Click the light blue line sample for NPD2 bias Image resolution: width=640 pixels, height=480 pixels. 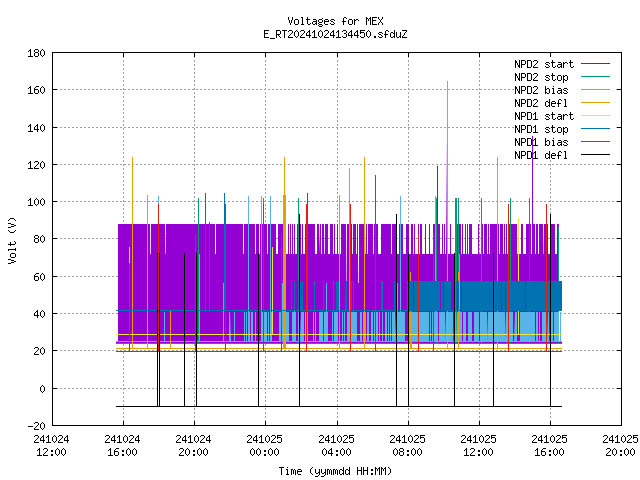(x=596, y=90)
